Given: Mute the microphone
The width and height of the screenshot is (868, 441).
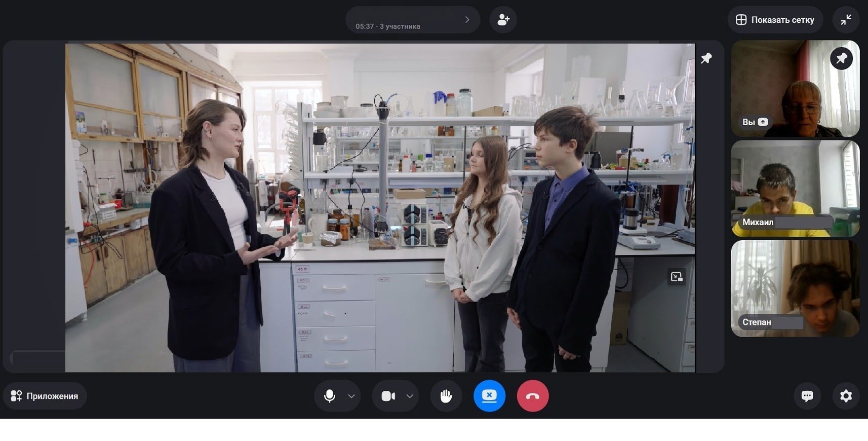Looking at the screenshot, I should [x=330, y=396].
